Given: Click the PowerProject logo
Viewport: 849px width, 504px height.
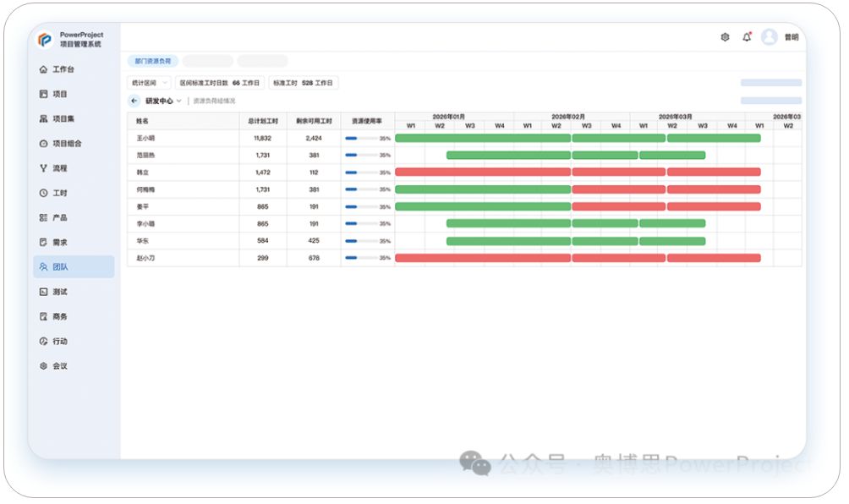Looking at the screenshot, I should tap(45, 39).
